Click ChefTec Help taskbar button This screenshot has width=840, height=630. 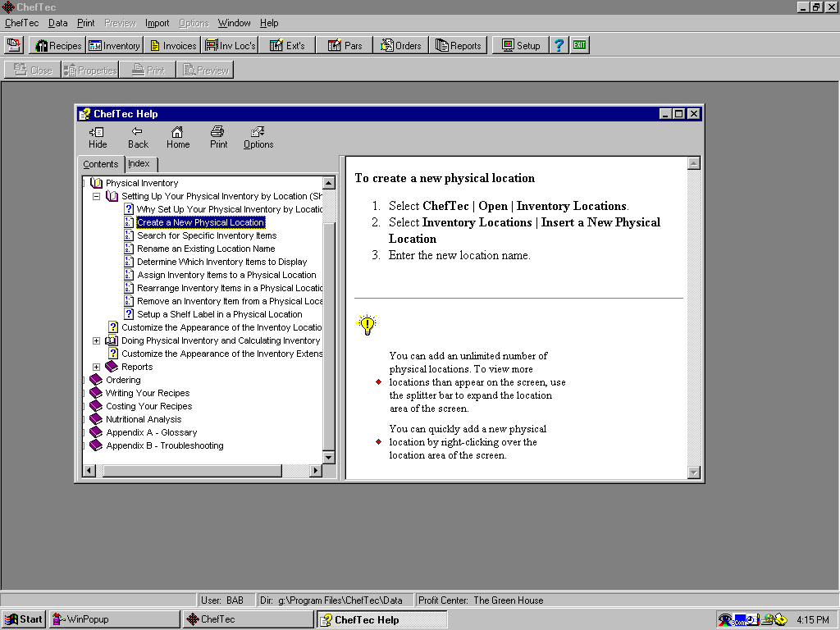pos(382,619)
